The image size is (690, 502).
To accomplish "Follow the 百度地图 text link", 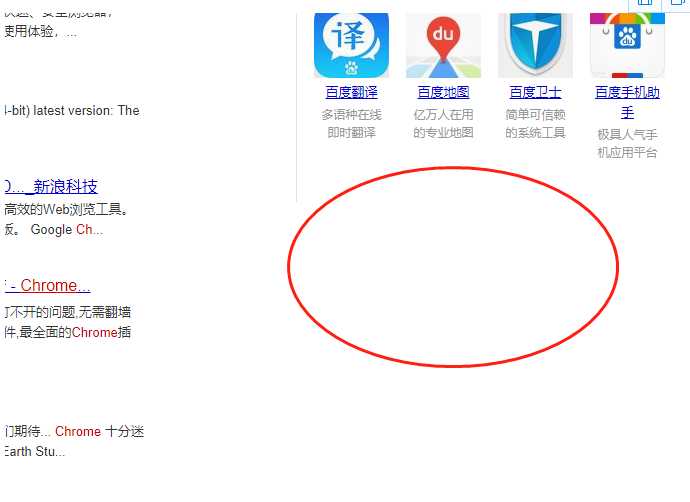I will [443, 92].
